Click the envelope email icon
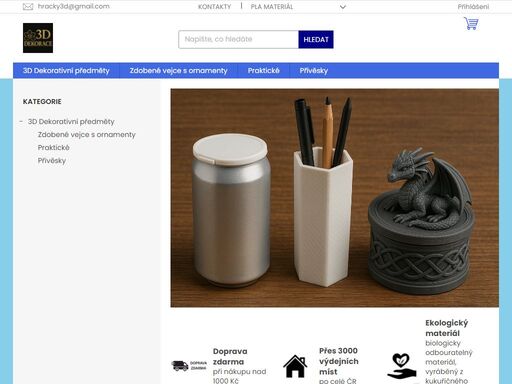The image size is (512, 384). click(28, 7)
